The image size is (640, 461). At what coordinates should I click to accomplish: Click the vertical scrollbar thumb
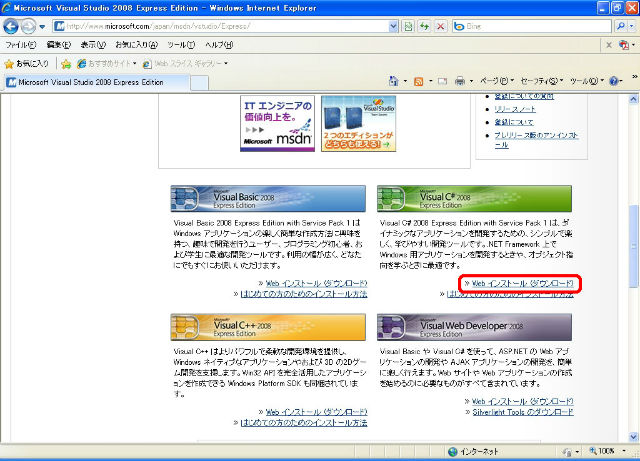(633, 246)
